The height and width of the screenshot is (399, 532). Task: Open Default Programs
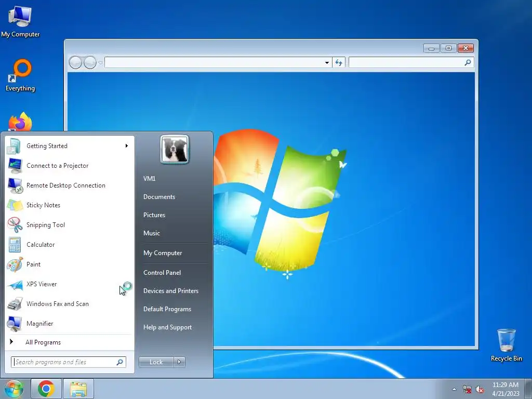click(x=167, y=309)
